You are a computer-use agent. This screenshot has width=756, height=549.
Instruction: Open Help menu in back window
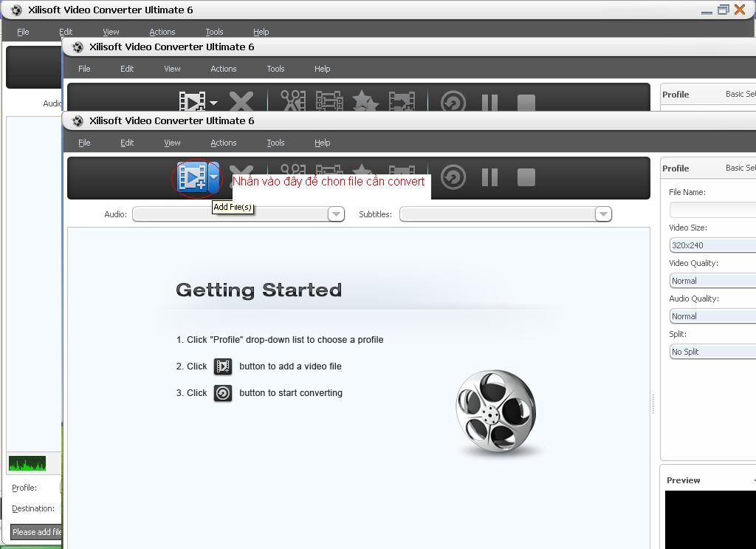click(x=261, y=32)
